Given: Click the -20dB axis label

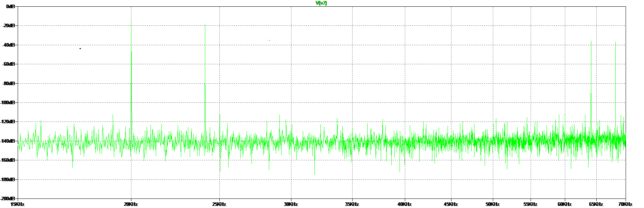Looking at the screenshot, I should tap(9, 25).
